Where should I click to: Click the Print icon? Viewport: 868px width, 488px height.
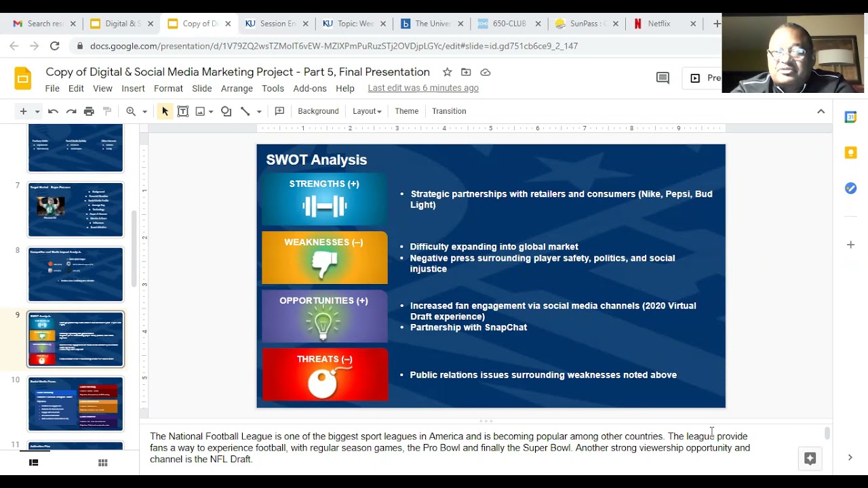89,111
